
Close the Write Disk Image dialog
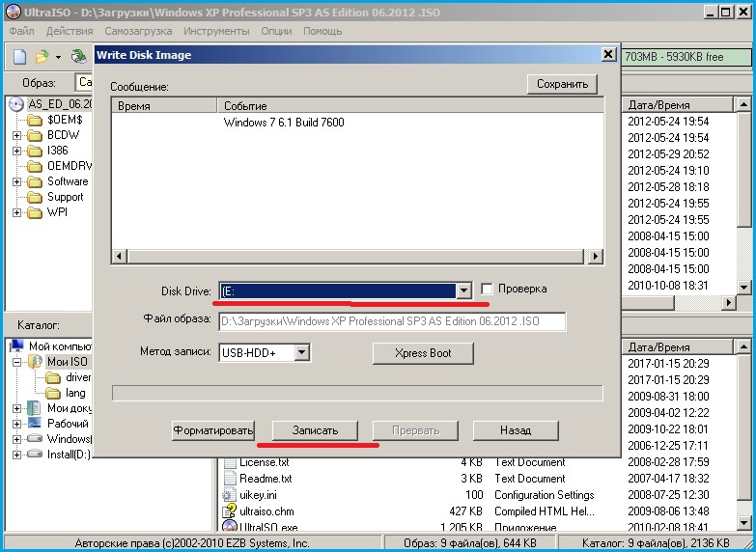click(608, 54)
